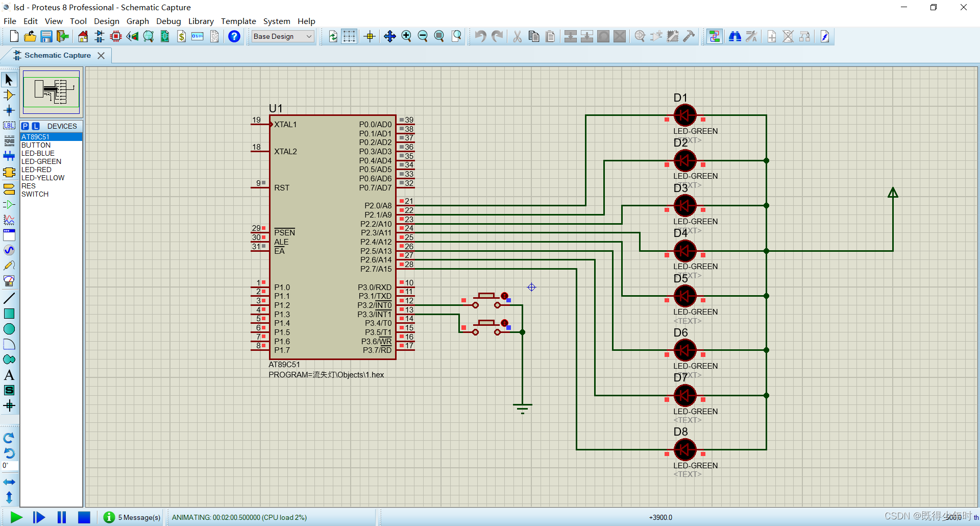The image size is (980, 526).
Task: Click the Open Project folder icon
Action: click(x=30, y=36)
